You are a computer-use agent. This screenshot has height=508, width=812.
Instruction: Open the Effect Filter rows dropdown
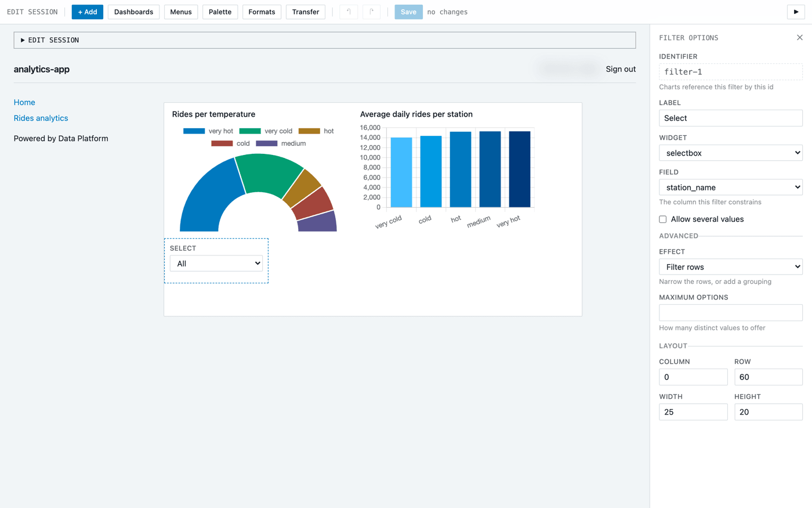click(x=731, y=266)
